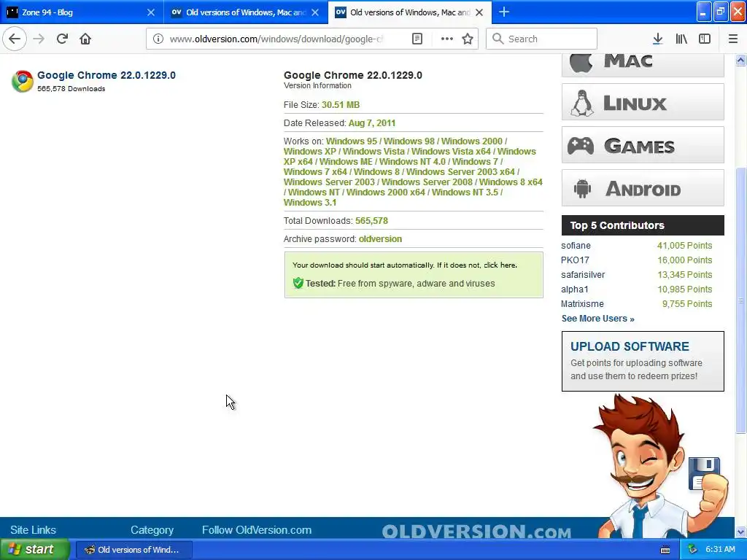Bookmark this page with the star
The image size is (747, 560).
468,39
